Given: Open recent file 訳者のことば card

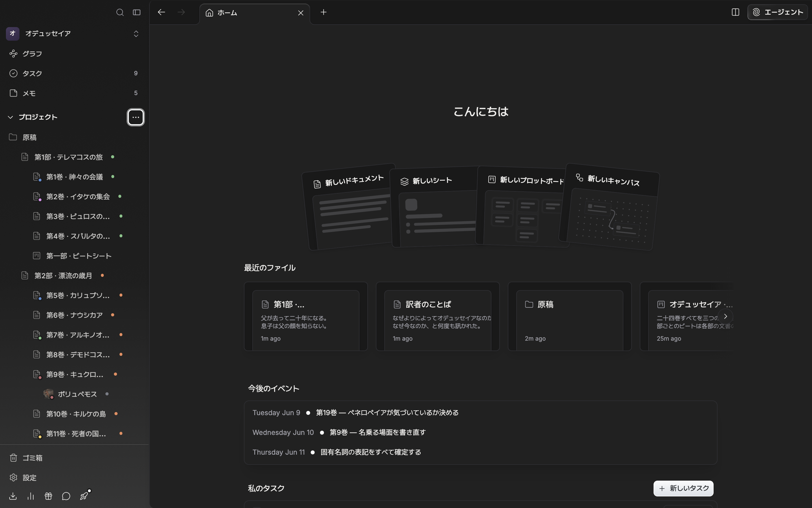Looking at the screenshot, I should point(438,316).
